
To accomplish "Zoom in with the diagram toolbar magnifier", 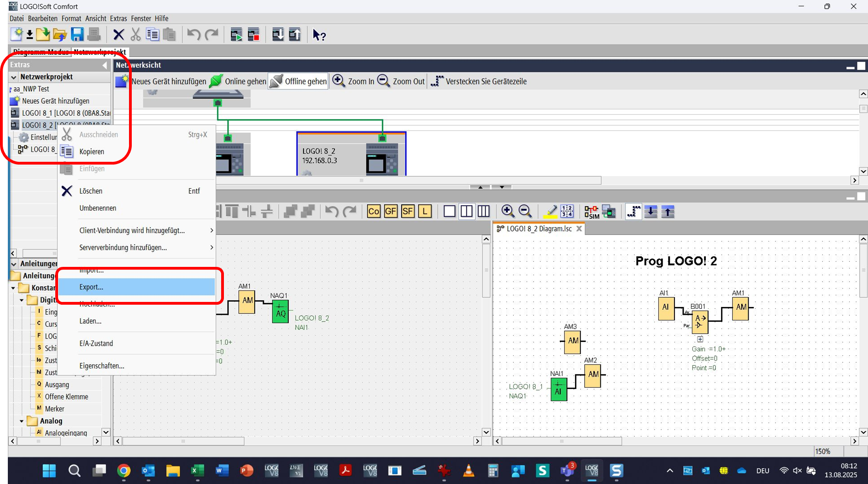I will click(x=508, y=211).
